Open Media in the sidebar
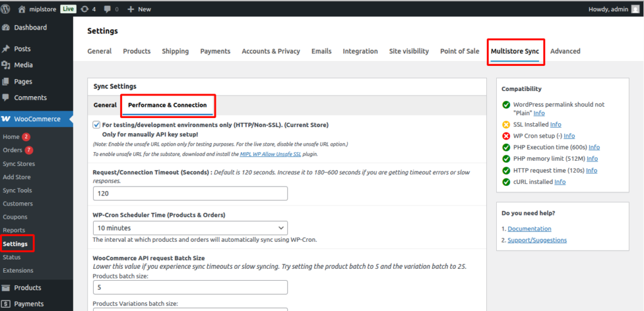Screen dimensions: 644x311 [x=23, y=65]
